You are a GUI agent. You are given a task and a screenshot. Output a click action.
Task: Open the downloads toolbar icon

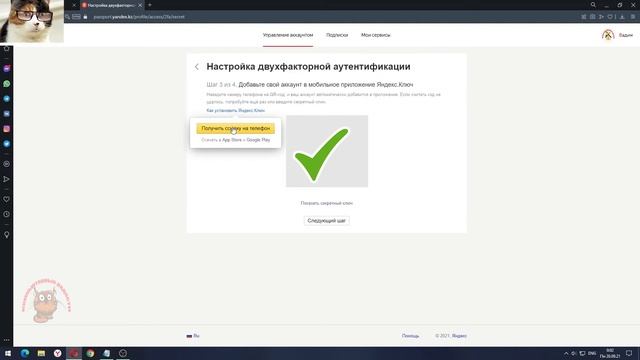(622, 17)
